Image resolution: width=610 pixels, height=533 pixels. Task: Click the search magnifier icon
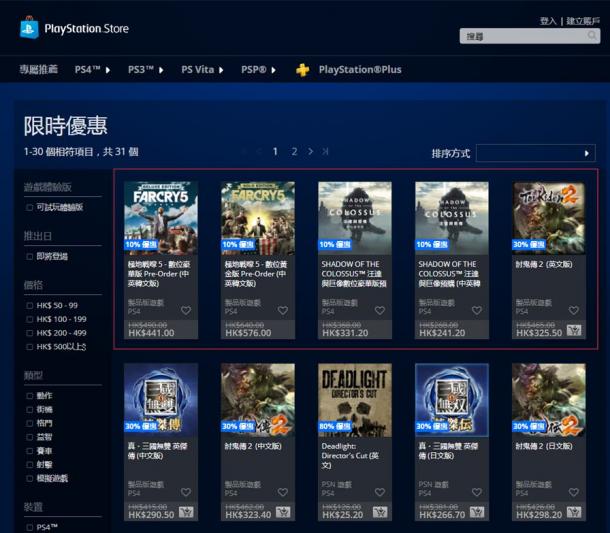click(x=592, y=36)
